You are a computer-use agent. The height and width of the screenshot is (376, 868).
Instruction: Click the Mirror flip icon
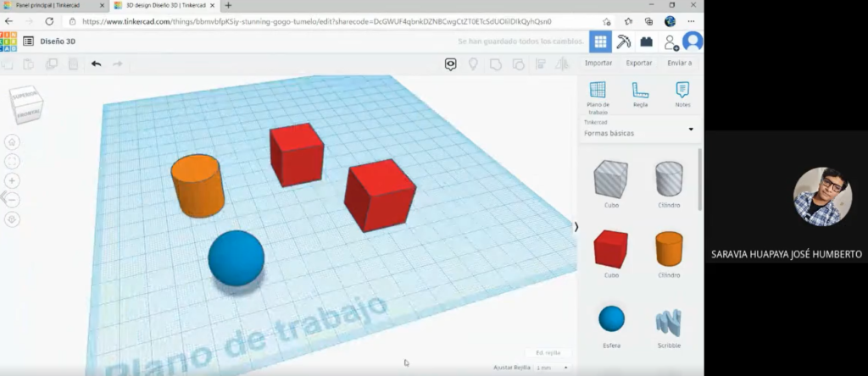click(562, 64)
